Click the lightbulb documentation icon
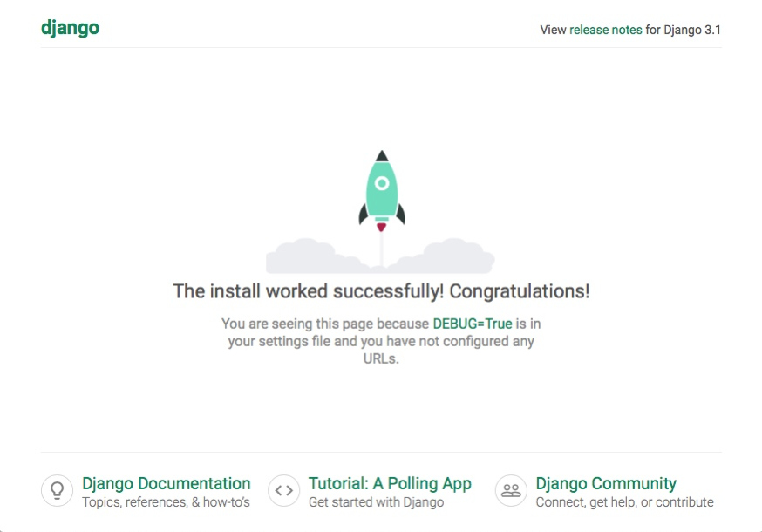Image resolution: width=762 pixels, height=532 pixels. click(x=57, y=491)
